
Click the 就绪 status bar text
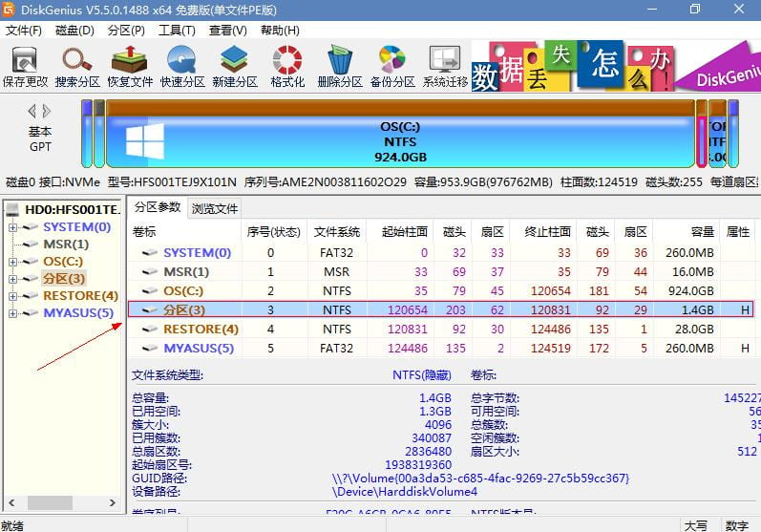tap(12, 525)
